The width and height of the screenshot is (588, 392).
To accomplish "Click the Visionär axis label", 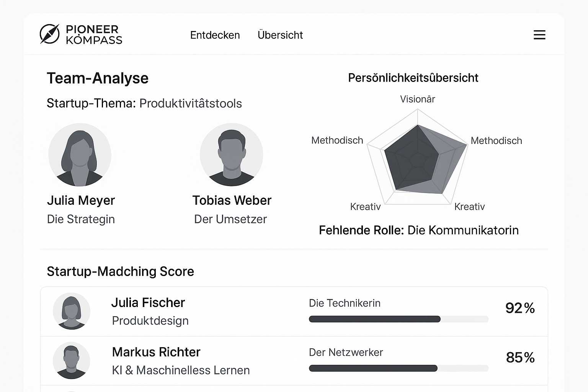I will (x=418, y=99).
